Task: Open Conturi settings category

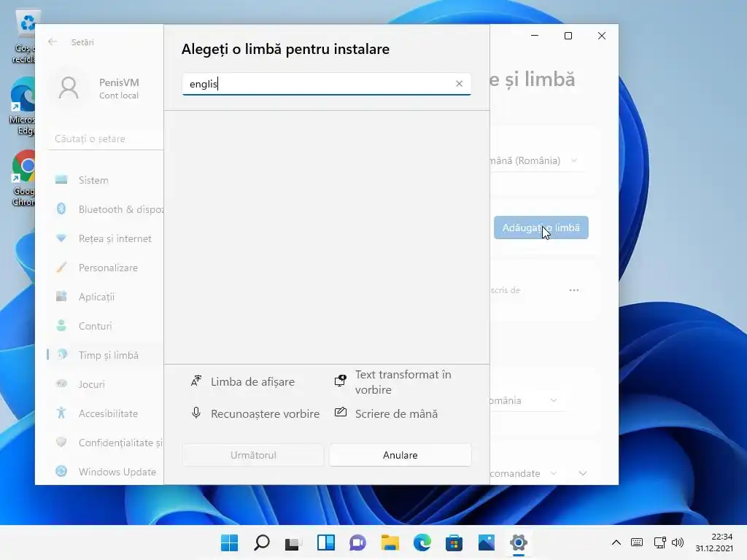Action: coord(106,326)
